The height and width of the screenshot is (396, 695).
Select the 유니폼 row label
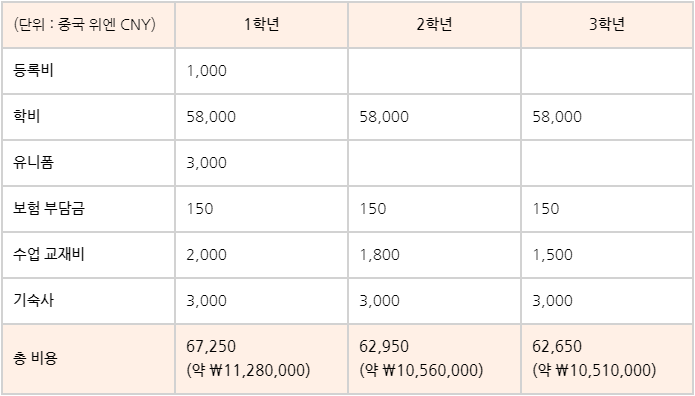tap(33, 163)
